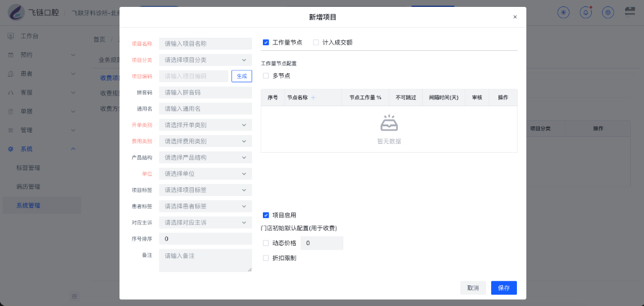The width and height of the screenshot is (644, 306).
Task: Click the 节点工作量 % column header
Action: pyautogui.click(x=365, y=97)
